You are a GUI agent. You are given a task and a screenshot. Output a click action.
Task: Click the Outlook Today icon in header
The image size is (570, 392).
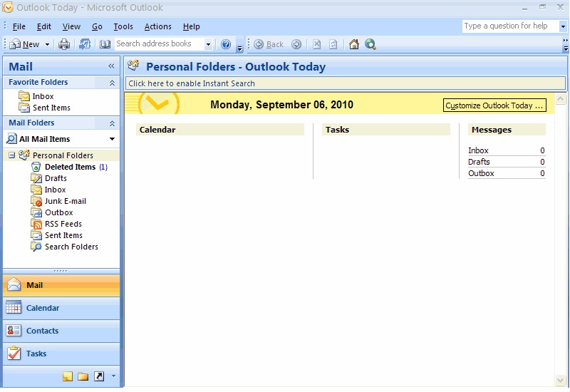pyautogui.click(x=133, y=66)
